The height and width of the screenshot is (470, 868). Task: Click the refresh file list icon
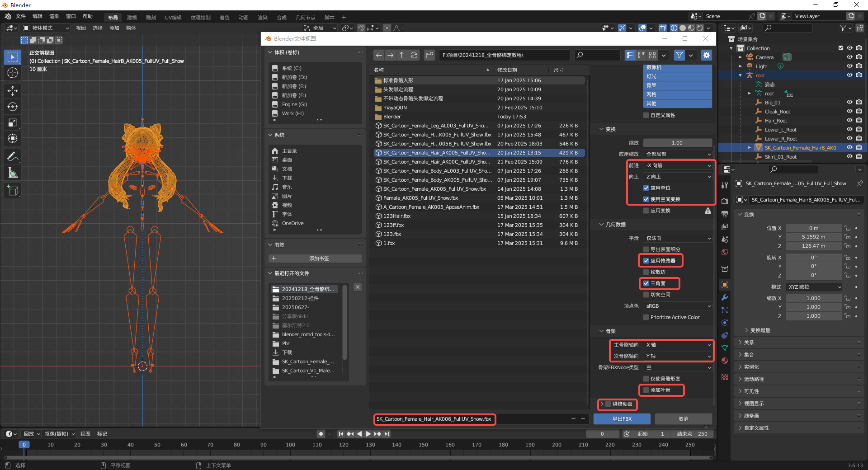coord(414,55)
